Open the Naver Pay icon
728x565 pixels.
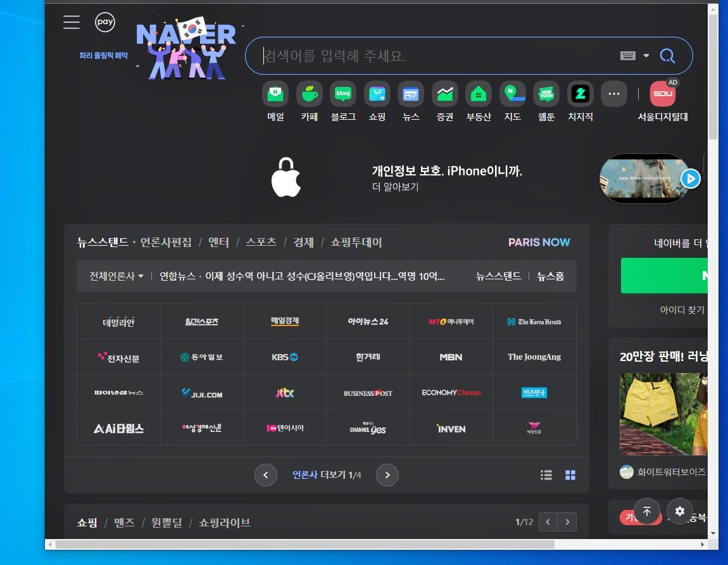coord(105,22)
